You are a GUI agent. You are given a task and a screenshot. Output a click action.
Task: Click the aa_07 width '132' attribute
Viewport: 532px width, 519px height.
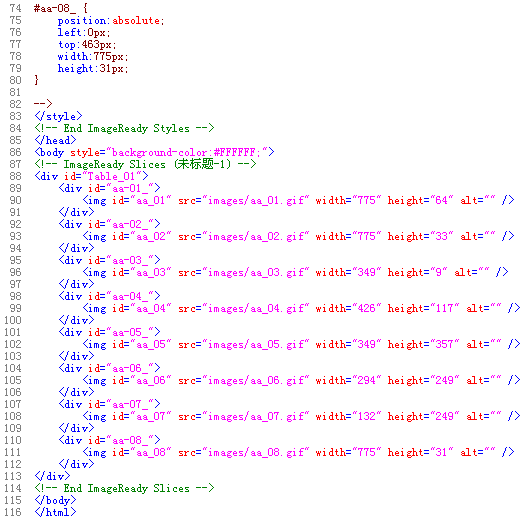pyautogui.click(x=348, y=416)
